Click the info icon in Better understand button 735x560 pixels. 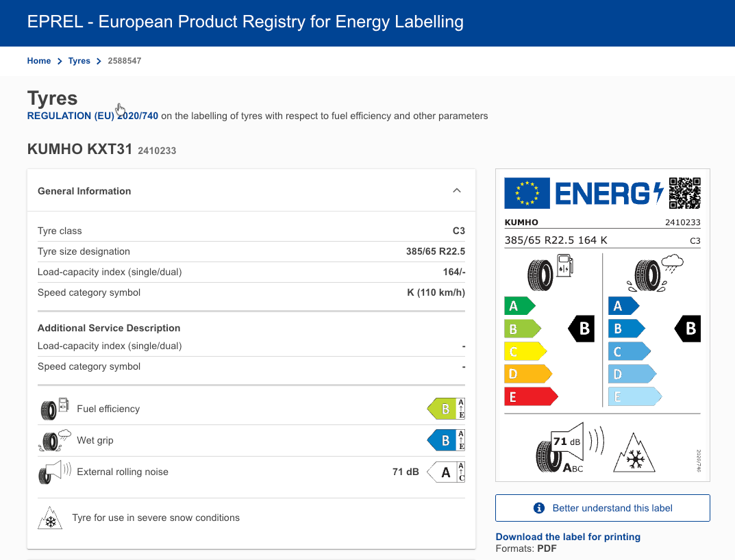pyautogui.click(x=539, y=508)
